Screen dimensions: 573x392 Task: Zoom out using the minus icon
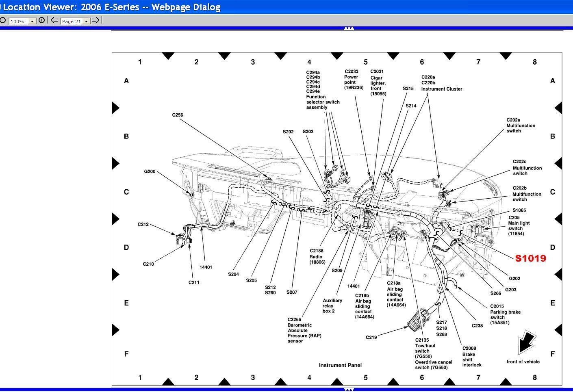[x=3, y=19]
